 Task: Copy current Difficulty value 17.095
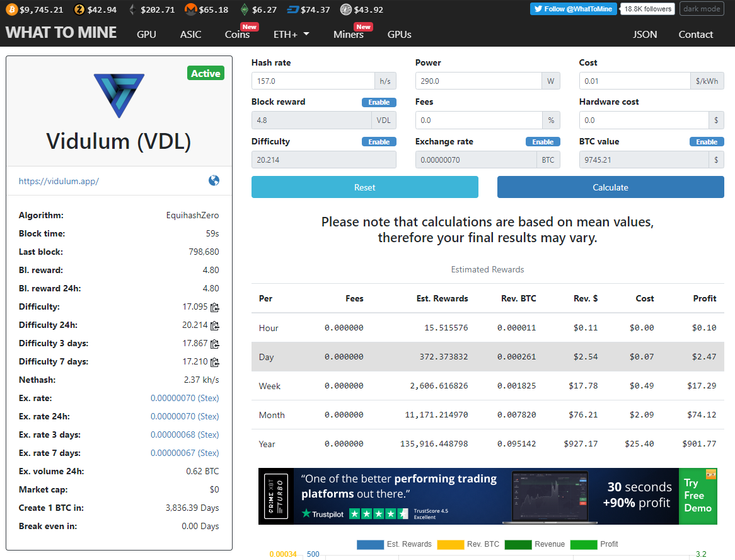point(215,307)
